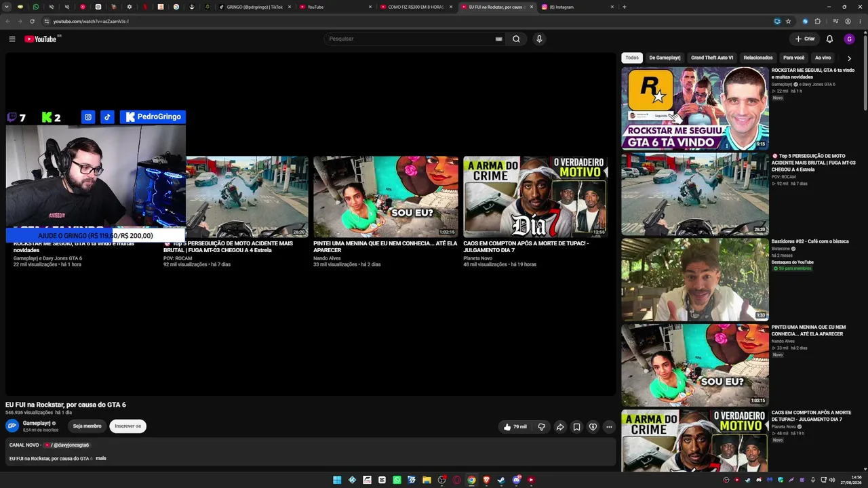Open a new browser tab
This screenshot has width=868, height=488.
point(624,7)
